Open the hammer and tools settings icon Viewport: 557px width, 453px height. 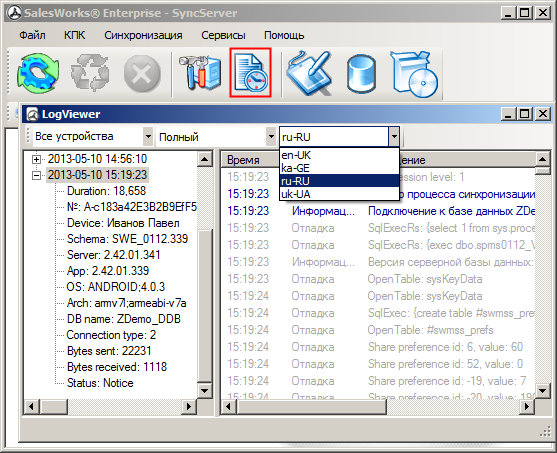(x=199, y=72)
